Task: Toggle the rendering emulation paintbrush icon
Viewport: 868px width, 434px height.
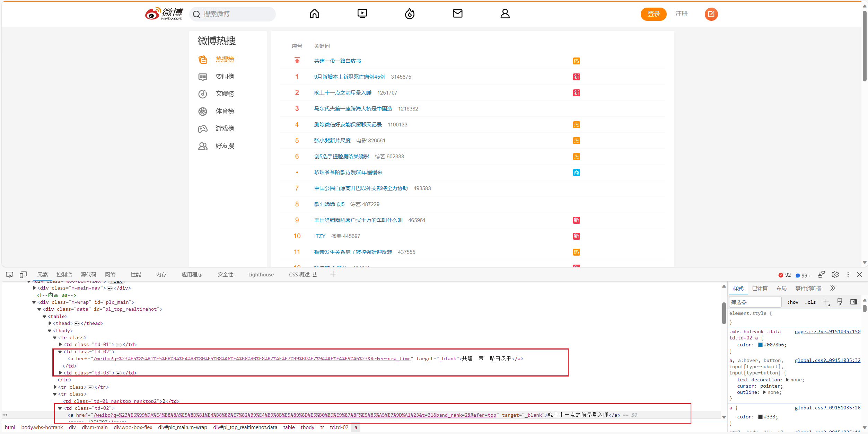Action: pyautogui.click(x=840, y=302)
